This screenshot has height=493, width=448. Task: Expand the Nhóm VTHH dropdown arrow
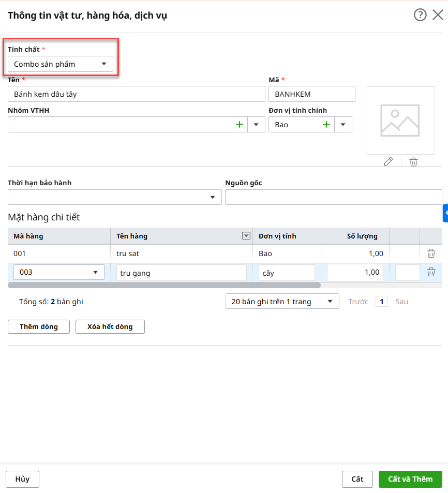pos(256,125)
